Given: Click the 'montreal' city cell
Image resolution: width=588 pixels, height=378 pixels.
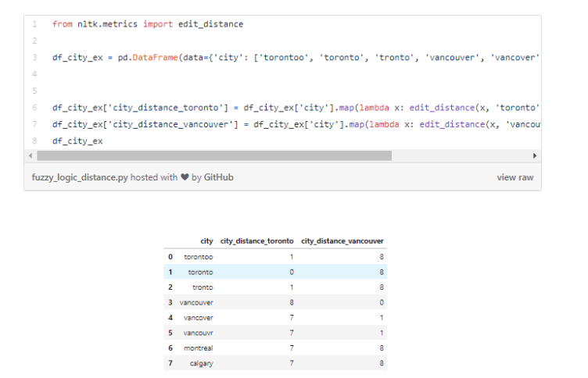Looking at the screenshot, I should pyautogui.click(x=199, y=348).
